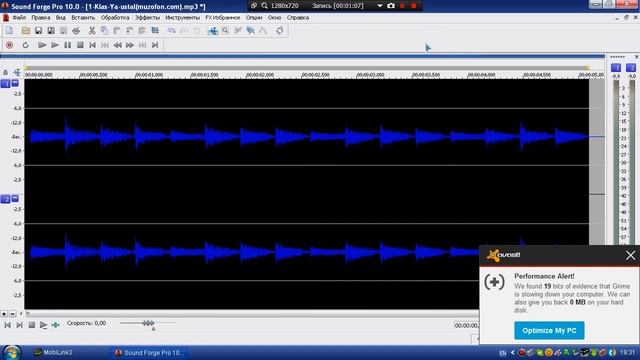Click Play All in transport bar
The image size is (640, 360).
pyautogui.click(x=42, y=45)
